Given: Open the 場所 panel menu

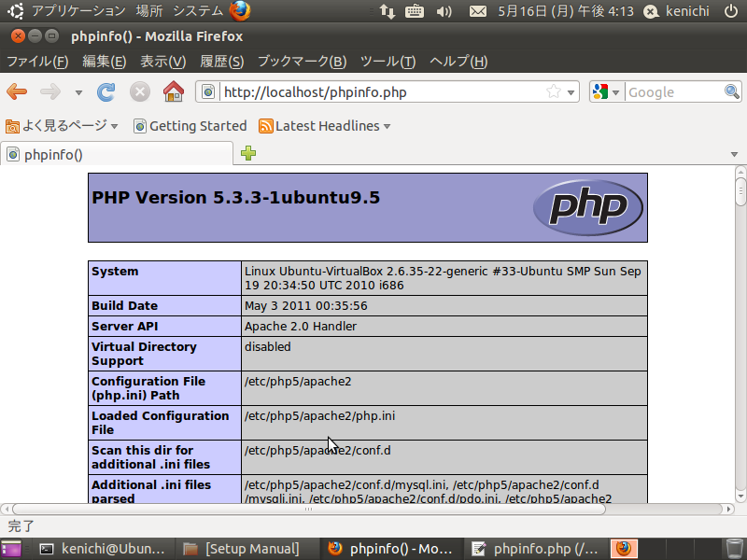Looking at the screenshot, I should [x=149, y=10].
